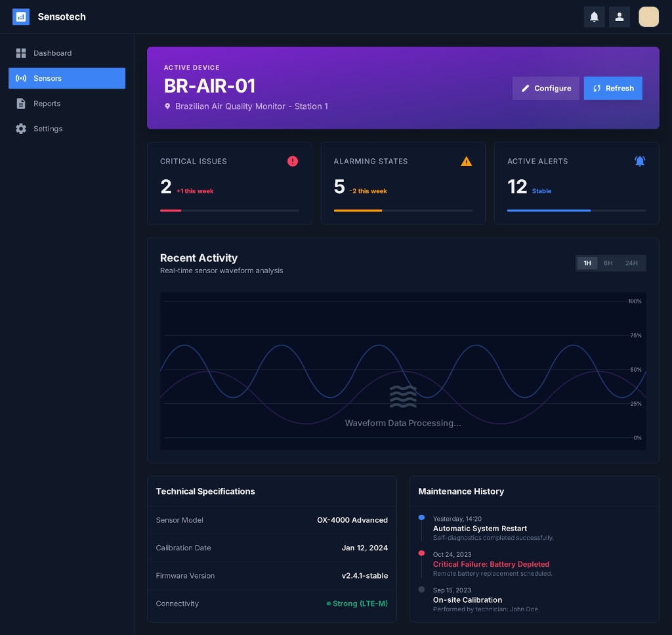Screen dimensions: 672x635
Task: Open 'Critical Failure: Battery Depleted' entry
Action: tap(491, 564)
